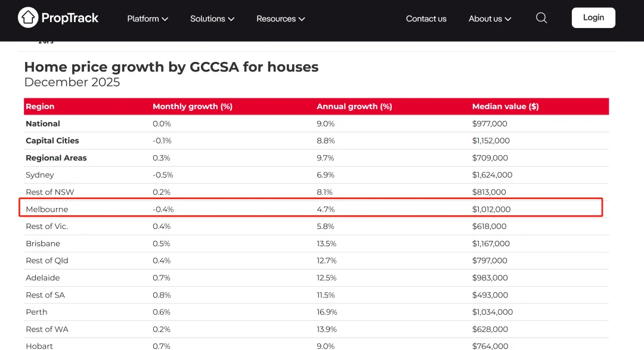
Task: Select the Melbourne row label
Action: click(x=47, y=209)
